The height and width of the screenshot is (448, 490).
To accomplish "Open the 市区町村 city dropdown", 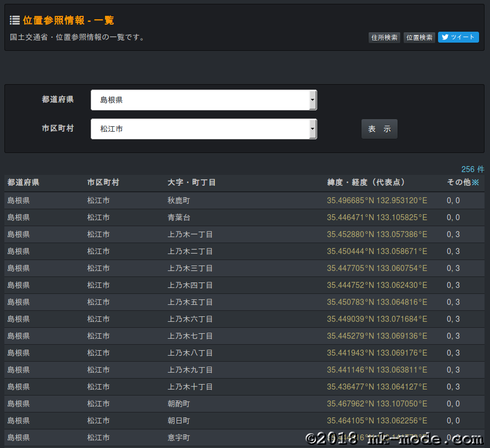I will click(203, 129).
